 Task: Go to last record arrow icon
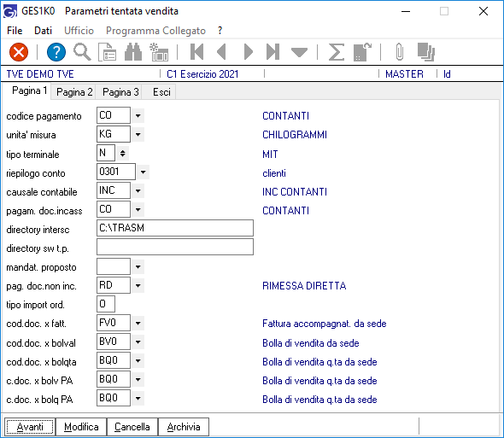point(273,52)
